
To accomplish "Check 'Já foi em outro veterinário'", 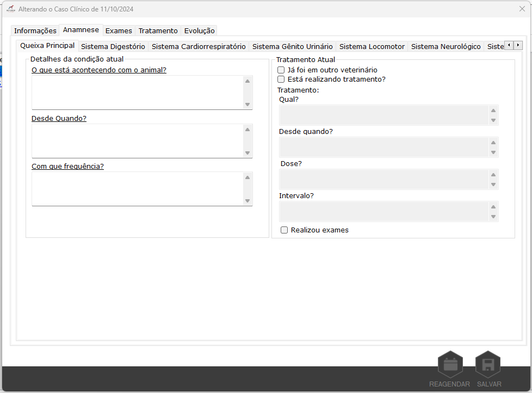I will point(281,70).
